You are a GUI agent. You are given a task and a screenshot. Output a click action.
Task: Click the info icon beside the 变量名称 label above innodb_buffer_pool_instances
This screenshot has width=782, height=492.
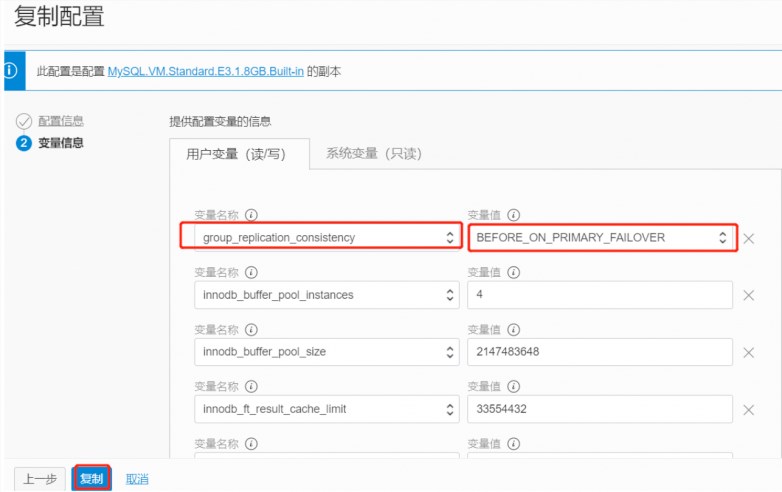coord(251,272)
